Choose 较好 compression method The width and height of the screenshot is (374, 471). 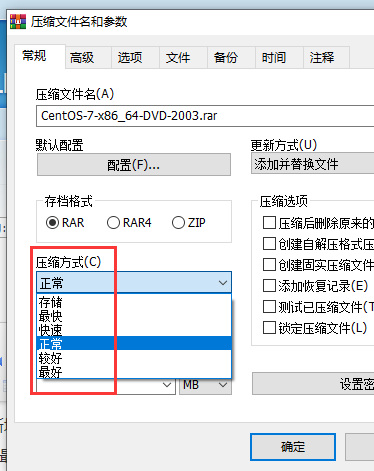(x=134, y=358)
